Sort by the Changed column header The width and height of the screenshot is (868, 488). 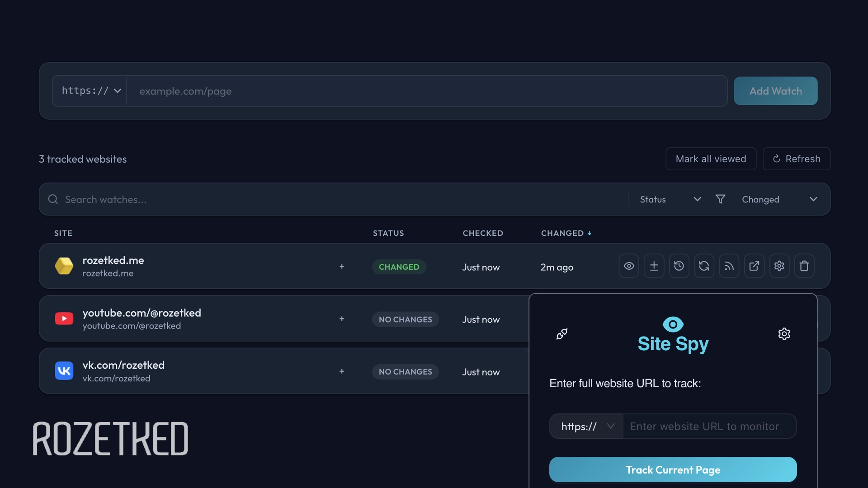coord(566,233)
